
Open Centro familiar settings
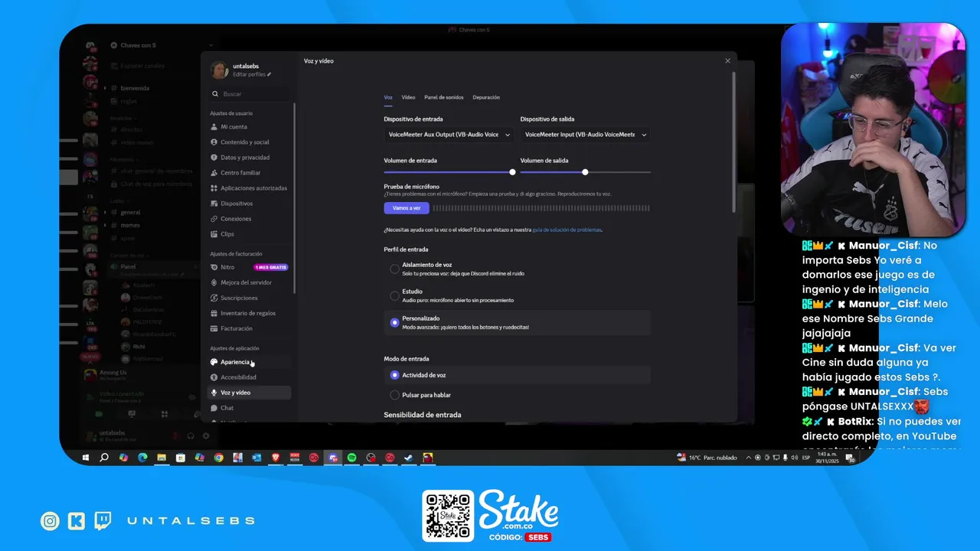[x=250, y=173]
